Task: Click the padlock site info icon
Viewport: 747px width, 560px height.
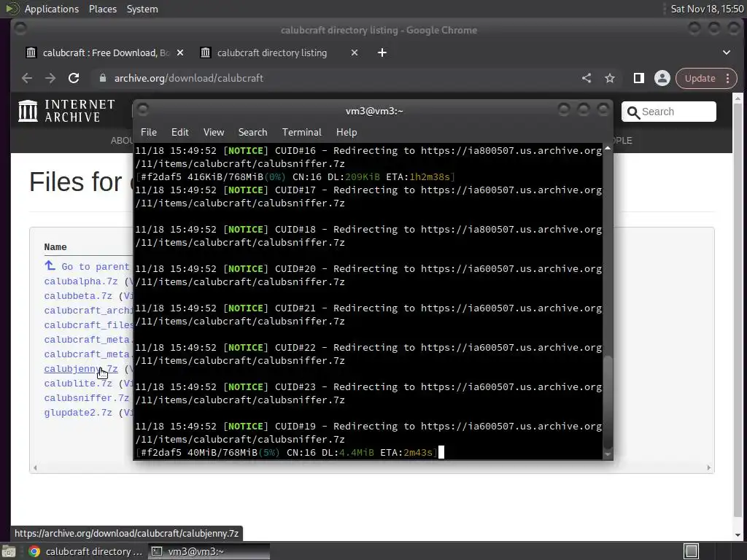Action: [x=102, y=78]
